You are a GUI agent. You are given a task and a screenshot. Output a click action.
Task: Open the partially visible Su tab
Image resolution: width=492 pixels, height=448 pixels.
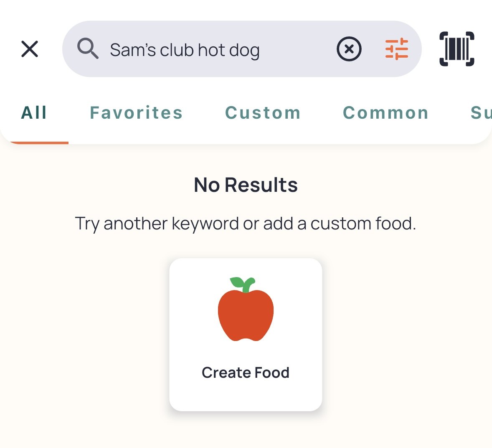[x=481, y=113]
